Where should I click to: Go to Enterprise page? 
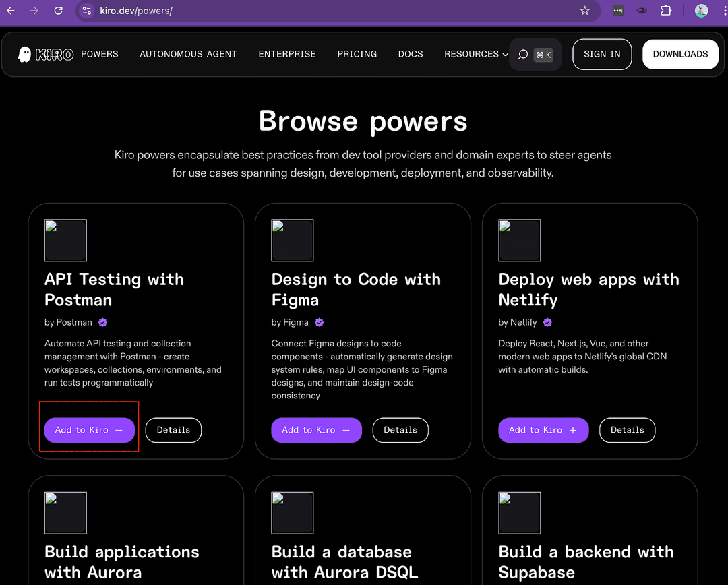click(x=287, y=55)
